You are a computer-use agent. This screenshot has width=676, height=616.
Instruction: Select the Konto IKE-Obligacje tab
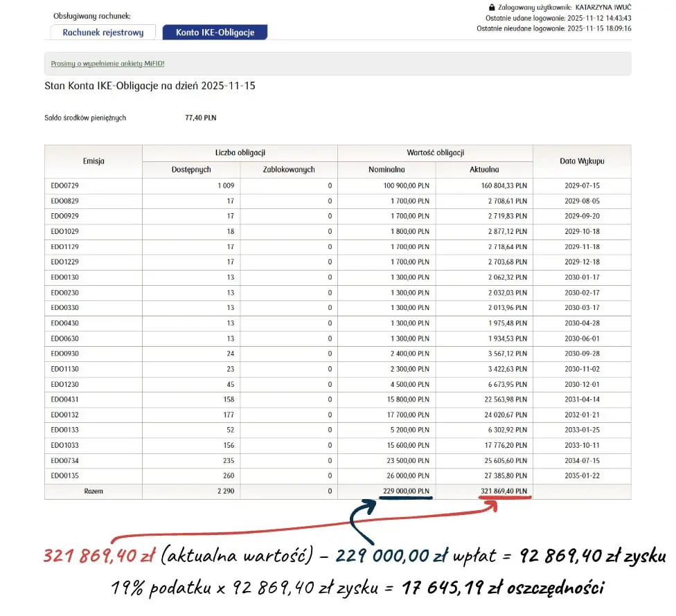(215, 33)
